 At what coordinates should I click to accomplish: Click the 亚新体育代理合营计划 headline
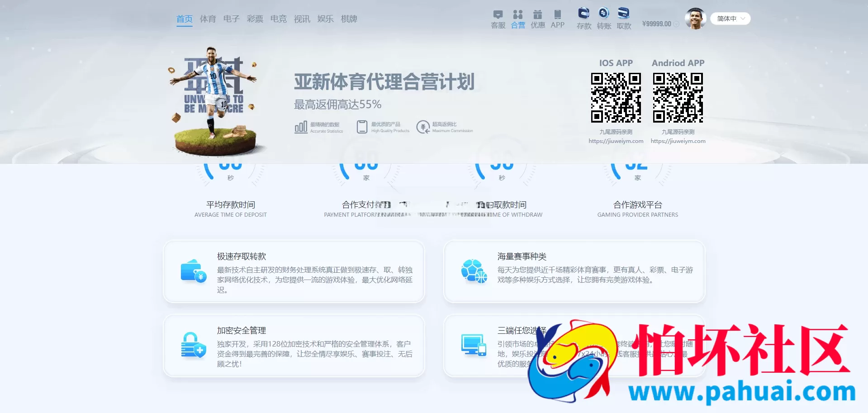(384, 82)
